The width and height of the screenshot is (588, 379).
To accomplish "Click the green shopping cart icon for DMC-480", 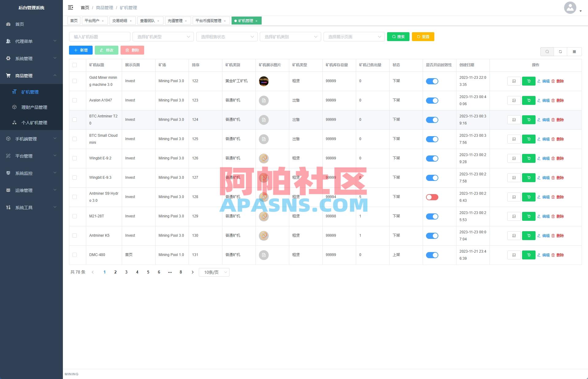I will [528, 255].
